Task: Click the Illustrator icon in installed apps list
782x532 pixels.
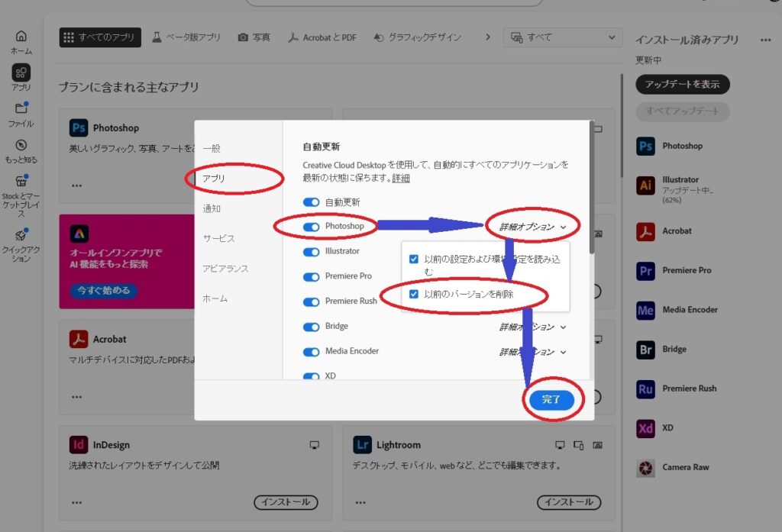Action: point(645,185)
